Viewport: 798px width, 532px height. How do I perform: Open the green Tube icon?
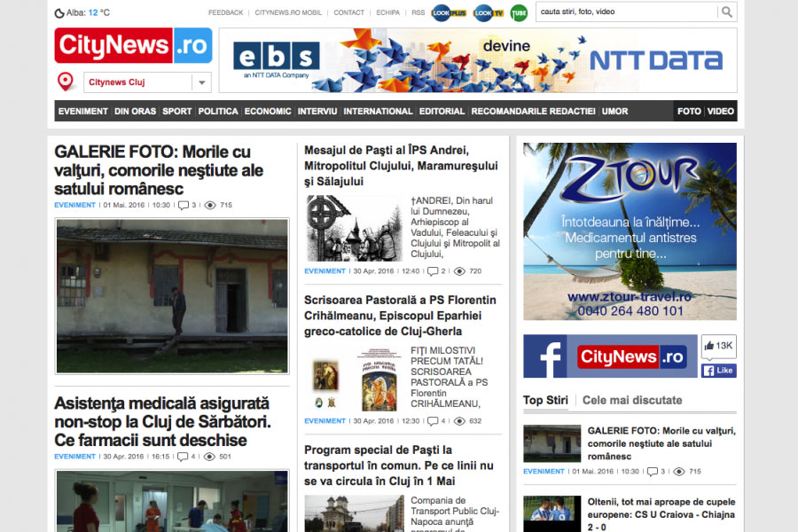click(519, 13)
